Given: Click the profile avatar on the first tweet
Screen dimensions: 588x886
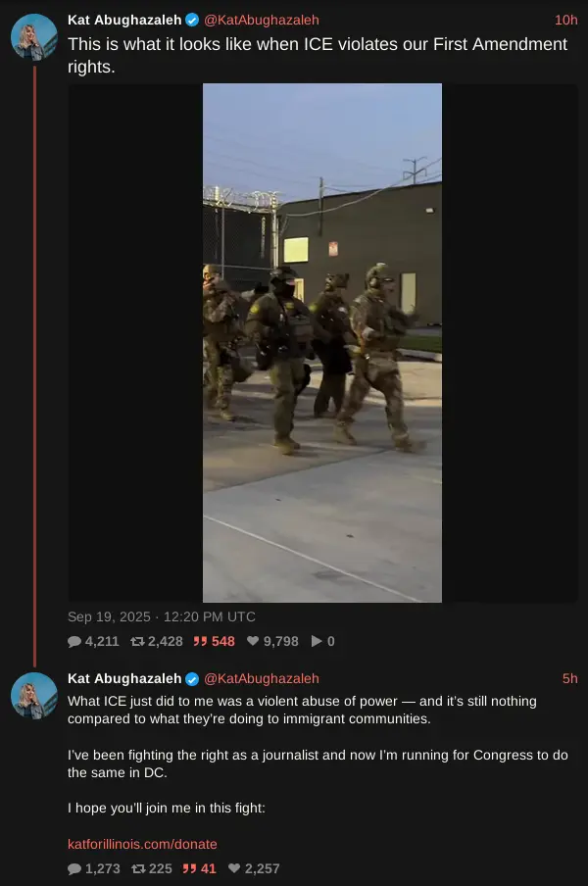Looking at the screenshot, I should pos(34,36).
